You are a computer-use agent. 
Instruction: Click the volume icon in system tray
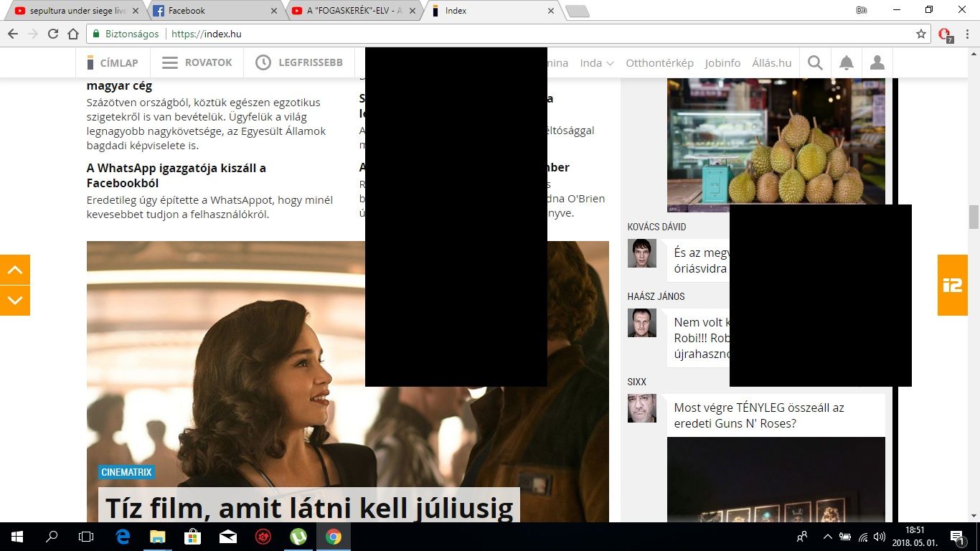880,537
